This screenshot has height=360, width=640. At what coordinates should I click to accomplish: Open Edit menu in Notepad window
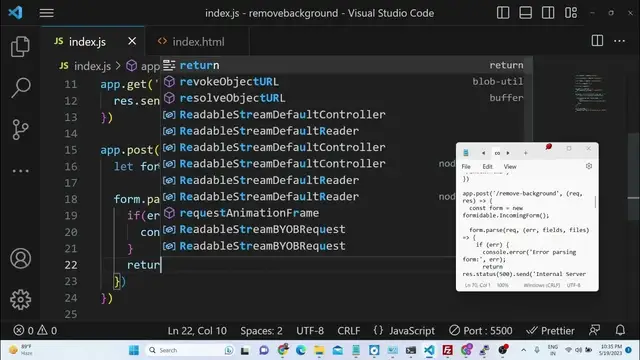(487, 167)
